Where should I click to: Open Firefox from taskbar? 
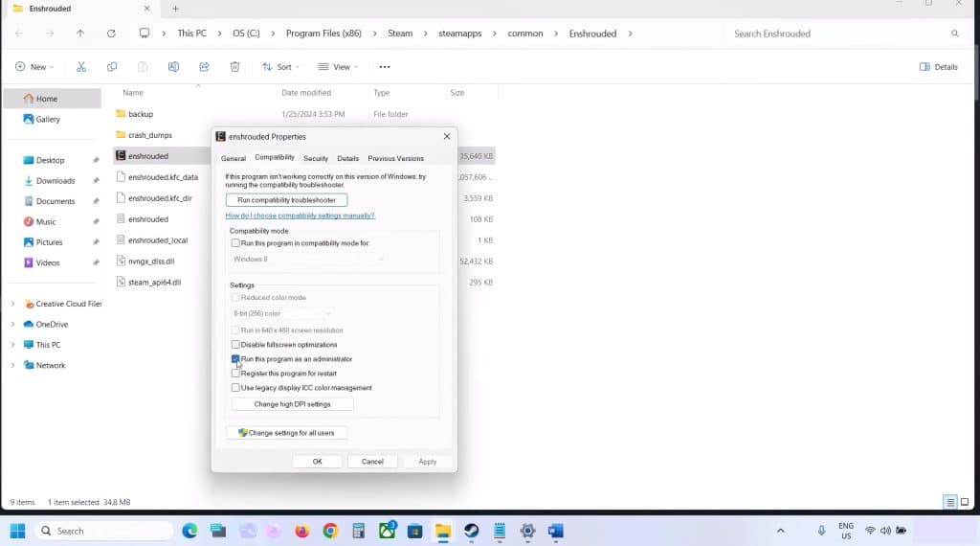tap(301, 531)
